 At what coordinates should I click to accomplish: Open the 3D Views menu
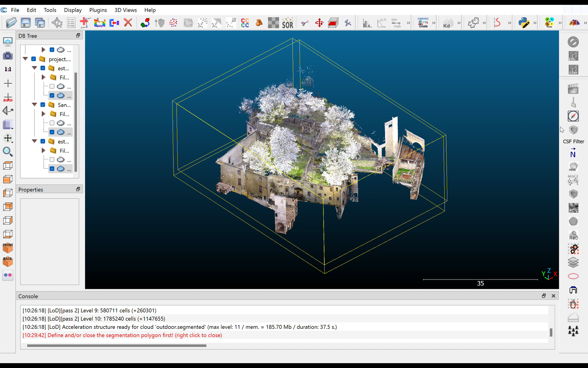pos(126,10)
